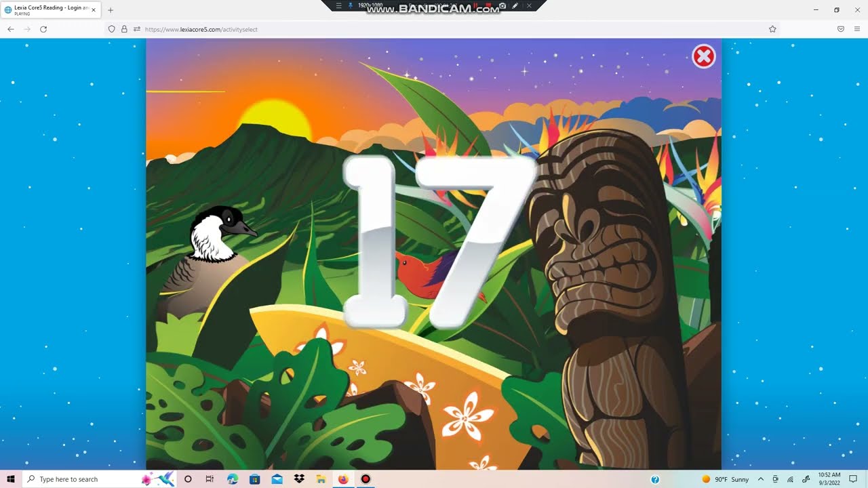View site security via the padlock icon
The width and height of the screenshot is (868, 488).
(x=123, y=29)
